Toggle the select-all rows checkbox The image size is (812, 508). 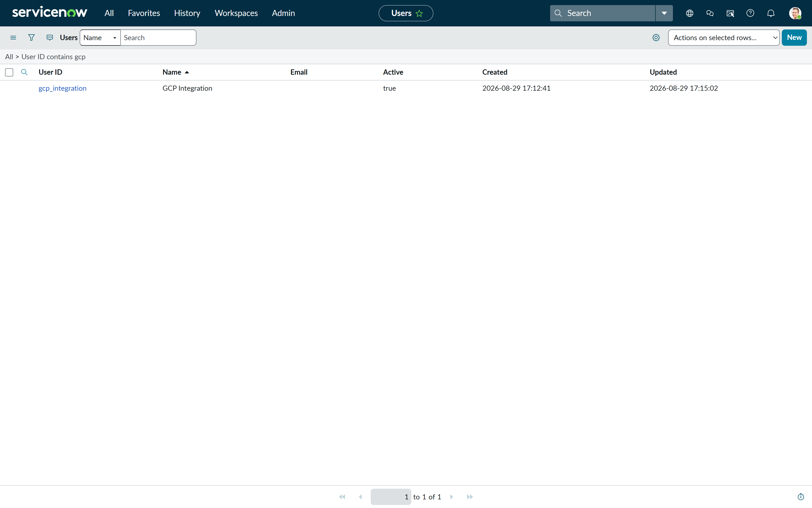click(x=9, y=72)
